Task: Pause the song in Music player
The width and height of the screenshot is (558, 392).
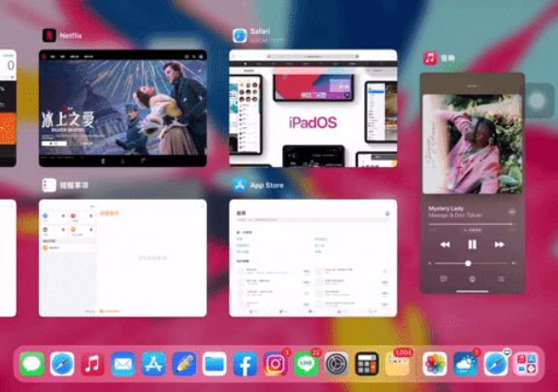Action: coord(473,245)
